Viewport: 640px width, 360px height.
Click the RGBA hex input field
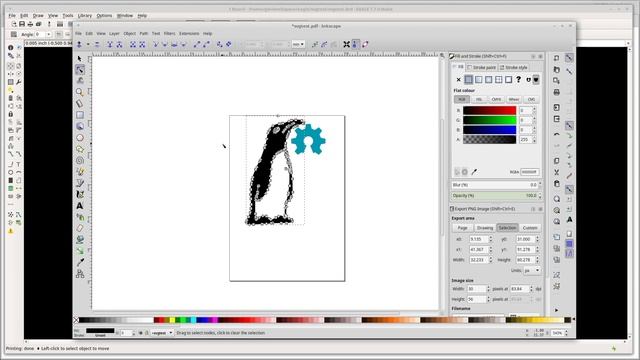click(529, 172)
